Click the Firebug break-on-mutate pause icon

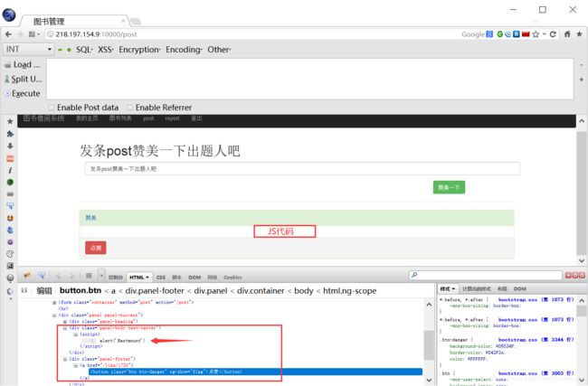pyautogui.click(x=24, y=290)
